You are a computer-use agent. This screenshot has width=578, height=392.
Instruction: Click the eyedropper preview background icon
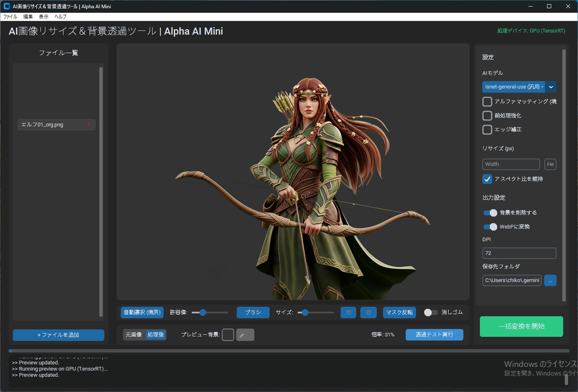click(245, 335)
